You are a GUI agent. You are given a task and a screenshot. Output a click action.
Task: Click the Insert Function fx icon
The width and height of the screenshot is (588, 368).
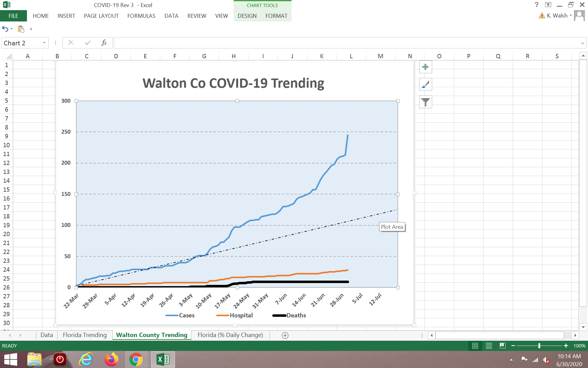(x=104, y=43)
